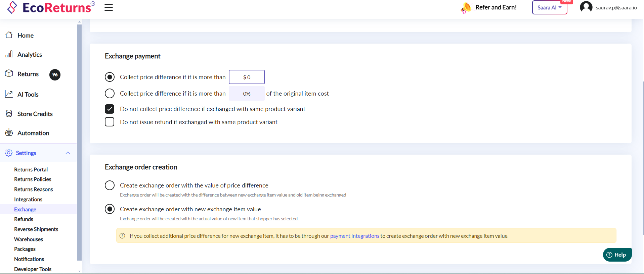
Task: Toggle the hamburger menu icon
Action: [109, 7]
